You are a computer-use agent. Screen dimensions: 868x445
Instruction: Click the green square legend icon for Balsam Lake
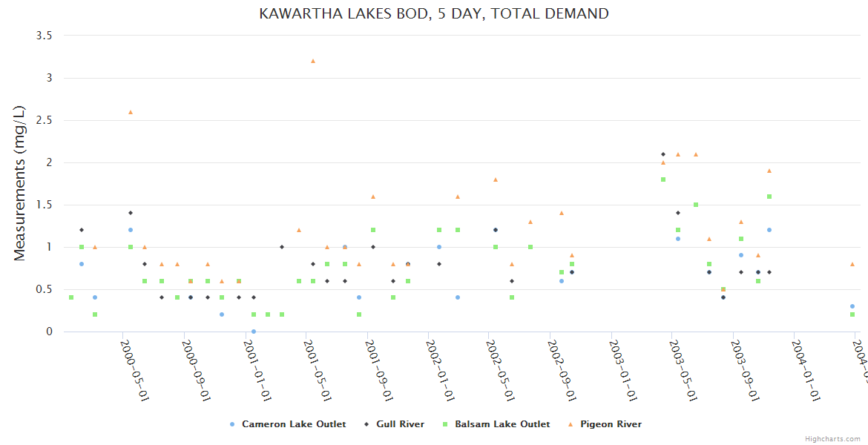pos(445,424)
